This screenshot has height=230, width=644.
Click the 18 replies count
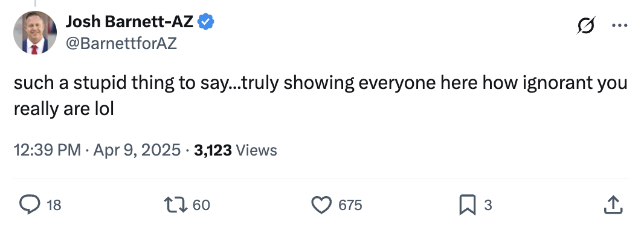coord(54,205)
